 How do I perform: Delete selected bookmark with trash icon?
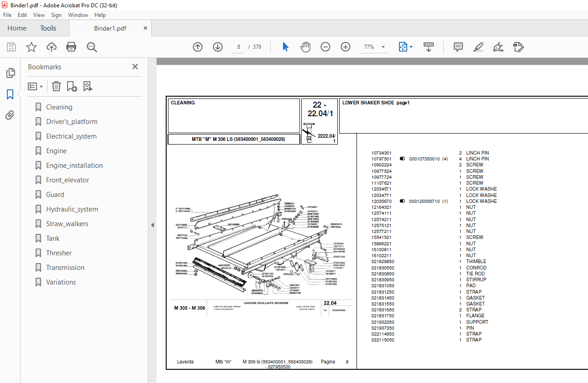(x=56, y=86)
